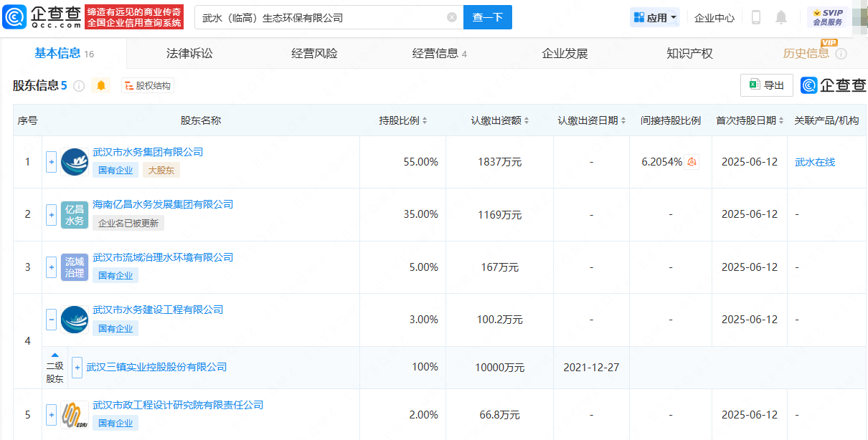The image size is (868, 440).
Task: Click the 国有企业 tag under 武汉市水务集团
Action: coord(115,170)
